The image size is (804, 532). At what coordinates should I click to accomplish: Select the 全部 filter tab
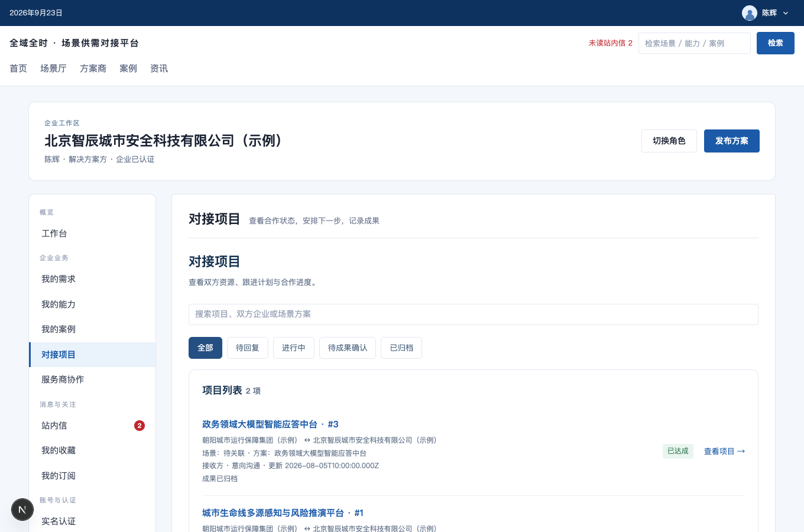point(206,348)
